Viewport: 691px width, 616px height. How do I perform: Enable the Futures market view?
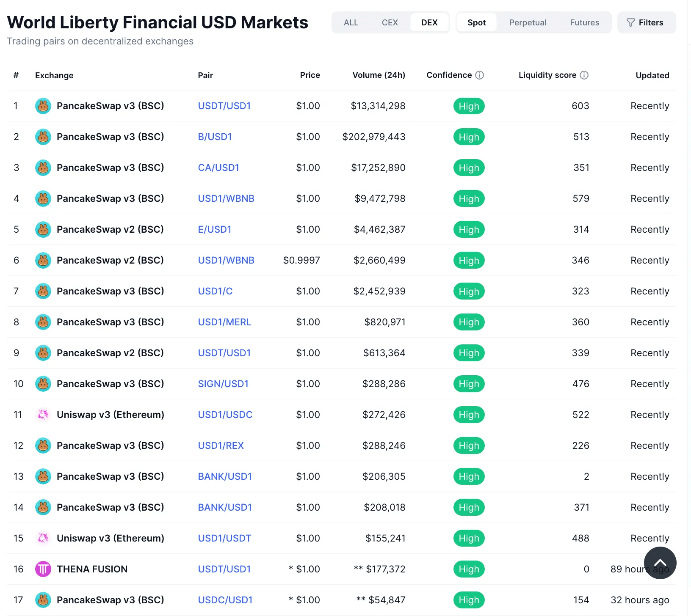pyautogui.click(x=584, y=22)
